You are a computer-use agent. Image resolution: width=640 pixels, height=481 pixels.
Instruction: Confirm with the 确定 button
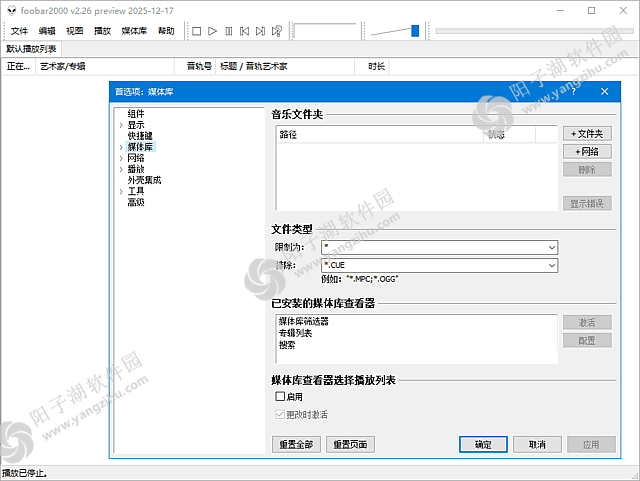483,445
